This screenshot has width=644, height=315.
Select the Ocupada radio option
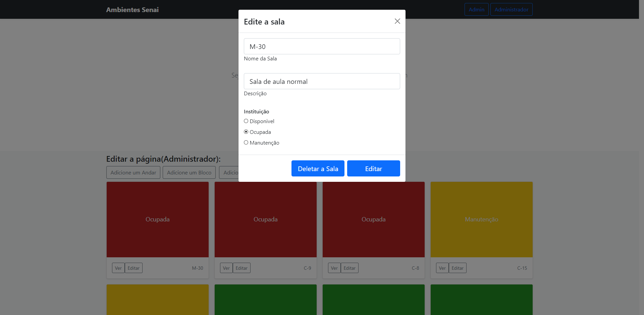point(246,132)
